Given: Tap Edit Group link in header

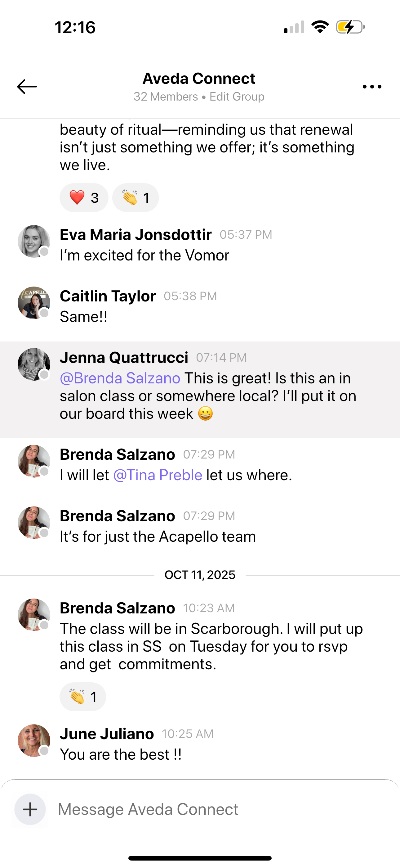Looking at the screenshot, I should click(237, 97).
